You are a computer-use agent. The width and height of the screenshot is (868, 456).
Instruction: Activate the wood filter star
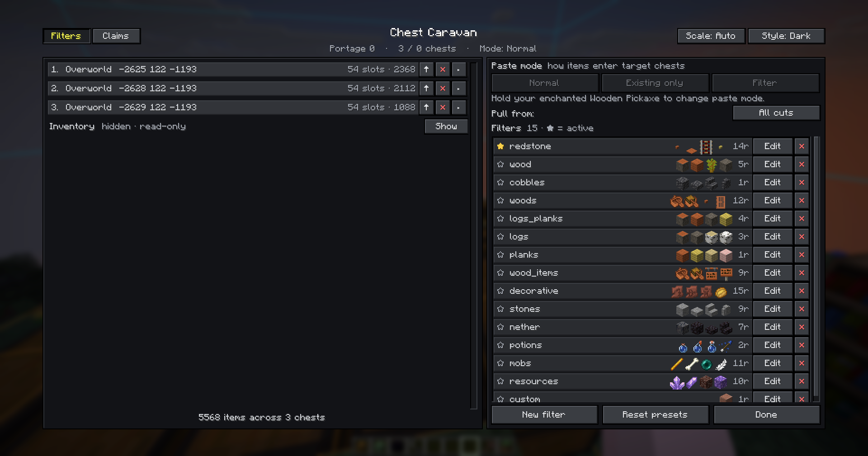500,164
